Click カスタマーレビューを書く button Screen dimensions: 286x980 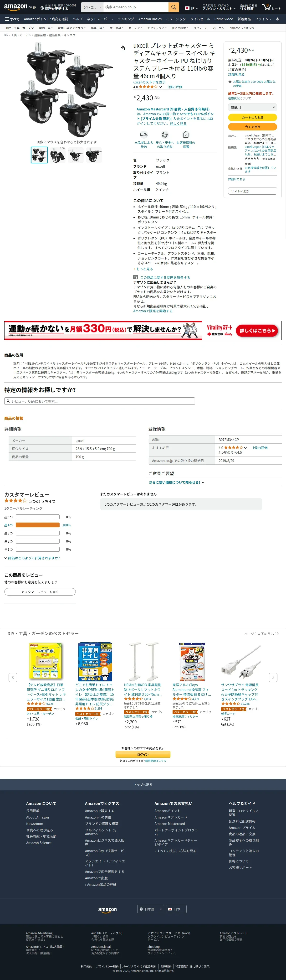pyautogui.click(x=40, y=592)
